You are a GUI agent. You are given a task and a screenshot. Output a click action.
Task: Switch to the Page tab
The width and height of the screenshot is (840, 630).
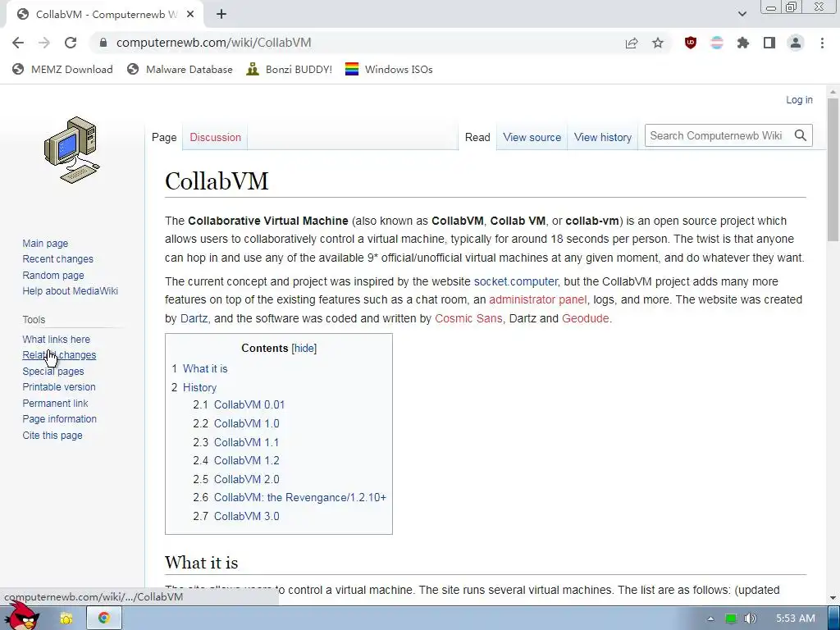click(164, 137)
